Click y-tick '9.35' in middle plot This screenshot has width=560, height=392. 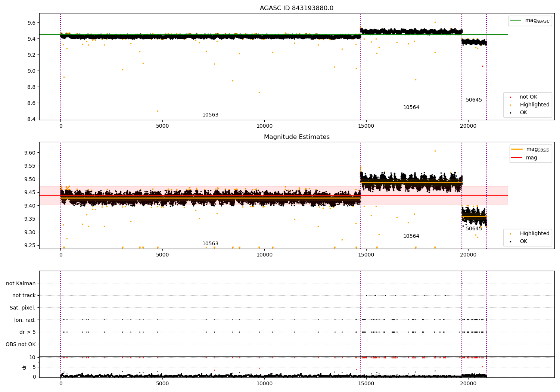pos(30,219)
